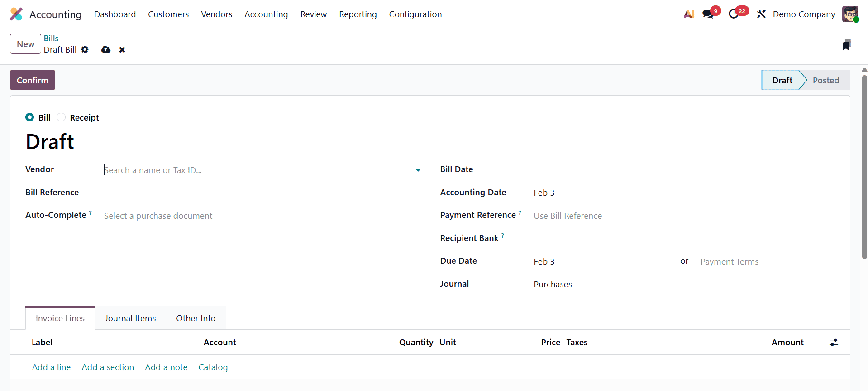The height and width of the screenshot is (391, 868).
Task: Click the Payment Reference input field
Action: pyautogui.click(x=684, y=216)
